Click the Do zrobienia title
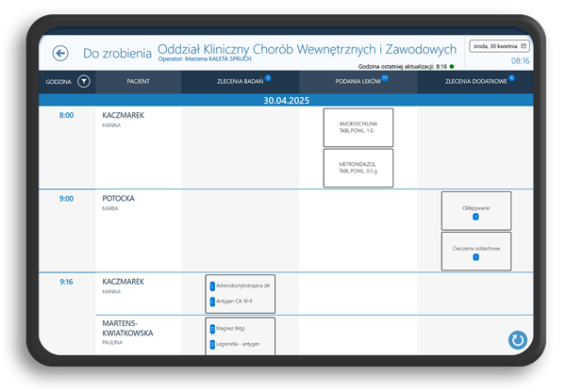This screenshot has height=392, width=566. coord(117,54)
